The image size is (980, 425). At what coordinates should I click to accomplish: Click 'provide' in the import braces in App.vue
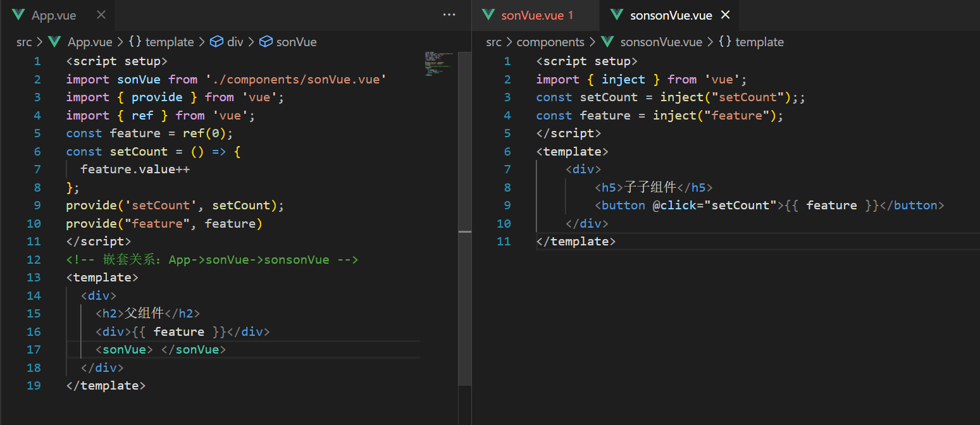click(158, 97)
